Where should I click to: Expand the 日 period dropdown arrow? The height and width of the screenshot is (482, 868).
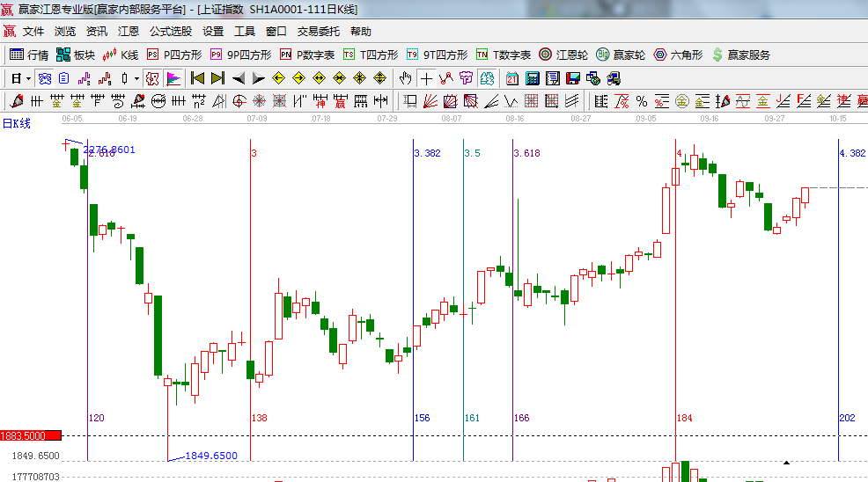click(x=28, y=78)
